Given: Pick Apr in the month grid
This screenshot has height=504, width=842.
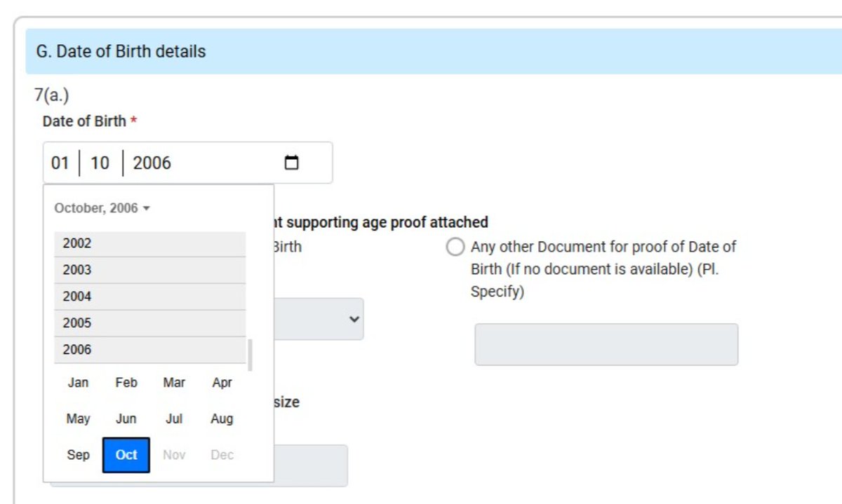Looking at the screenshot, I should point(222,383).
